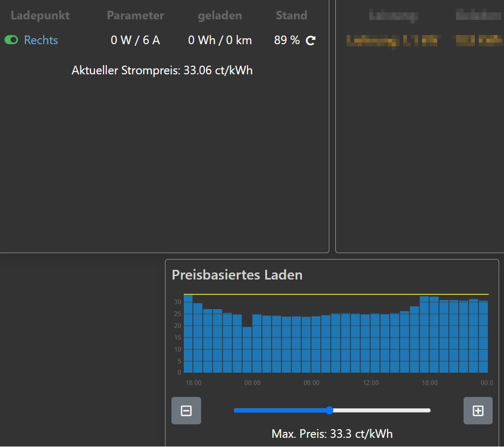This screenshot has width=504, height=447.
Task: Increase max price with plus button
Action: click(478, 411)
